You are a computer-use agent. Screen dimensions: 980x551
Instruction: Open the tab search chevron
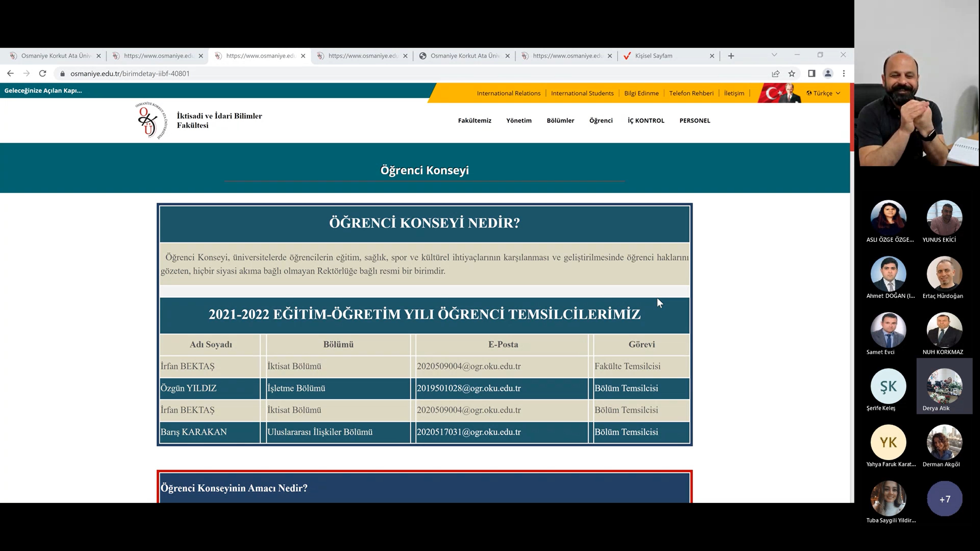coord(774,55)
